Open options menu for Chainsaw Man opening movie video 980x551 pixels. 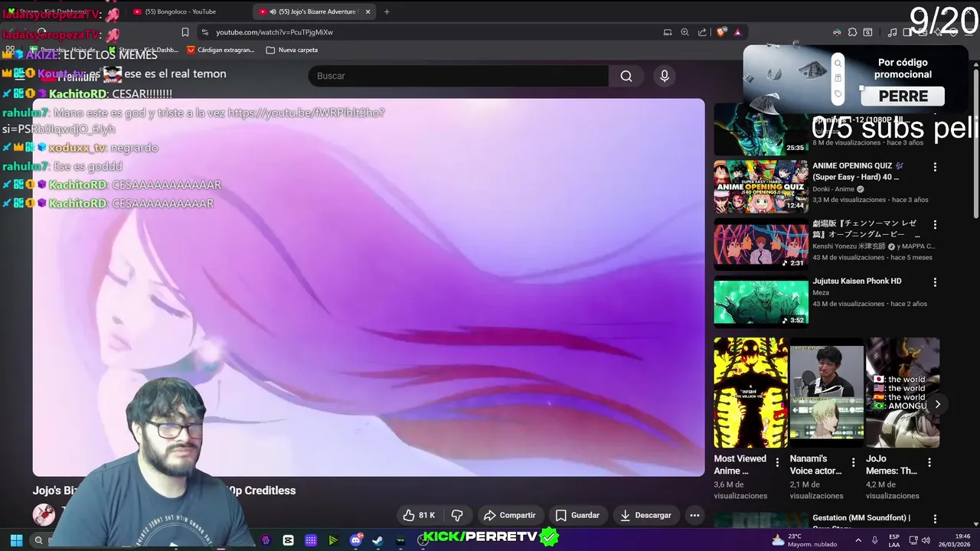click(x=935, y=225)
